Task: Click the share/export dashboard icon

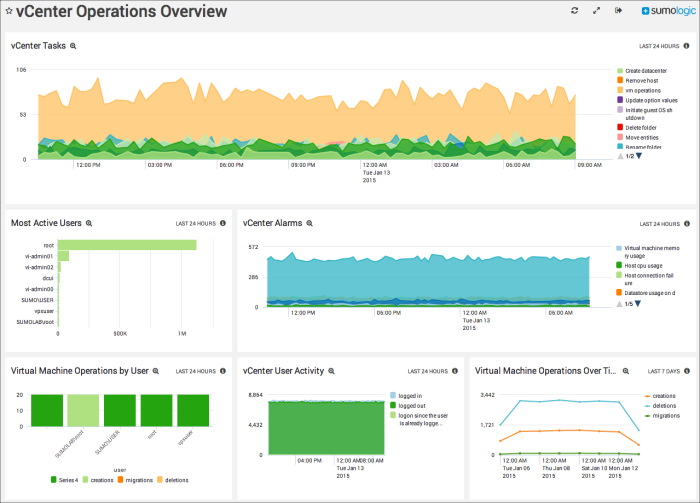Action: 618,11
